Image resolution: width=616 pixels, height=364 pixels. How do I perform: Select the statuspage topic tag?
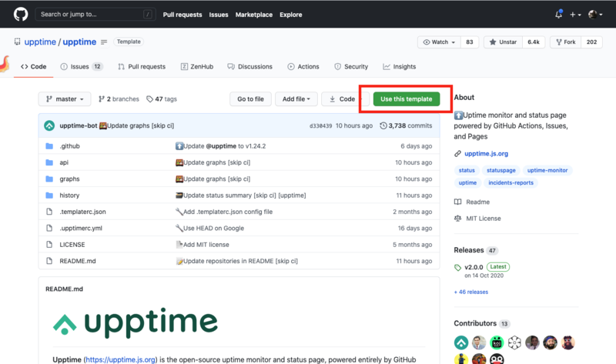point(501,170)
